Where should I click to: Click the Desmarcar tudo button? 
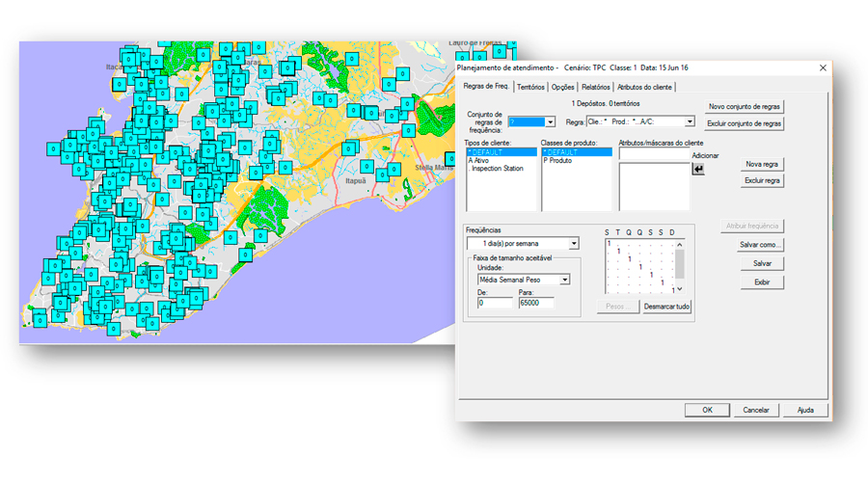point(666,307)
